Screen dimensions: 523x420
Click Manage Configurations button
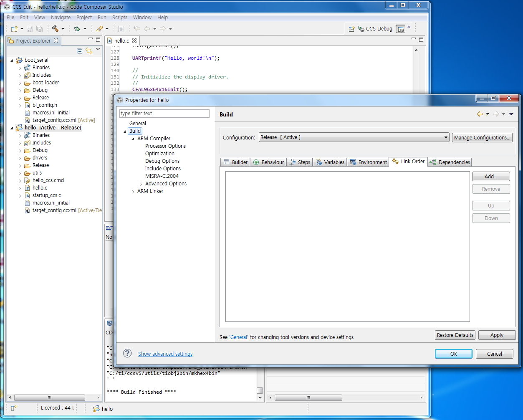(x=482, y=137)
